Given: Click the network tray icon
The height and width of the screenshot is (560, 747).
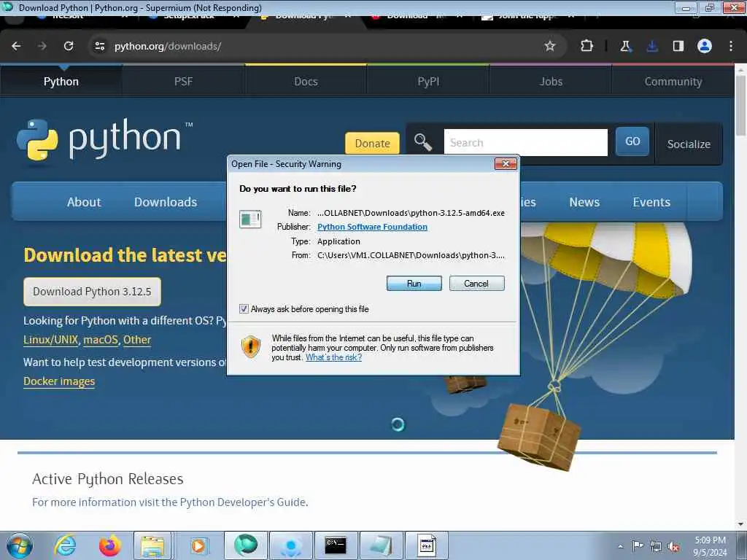Looking at the screenshot, I should 656,547.
